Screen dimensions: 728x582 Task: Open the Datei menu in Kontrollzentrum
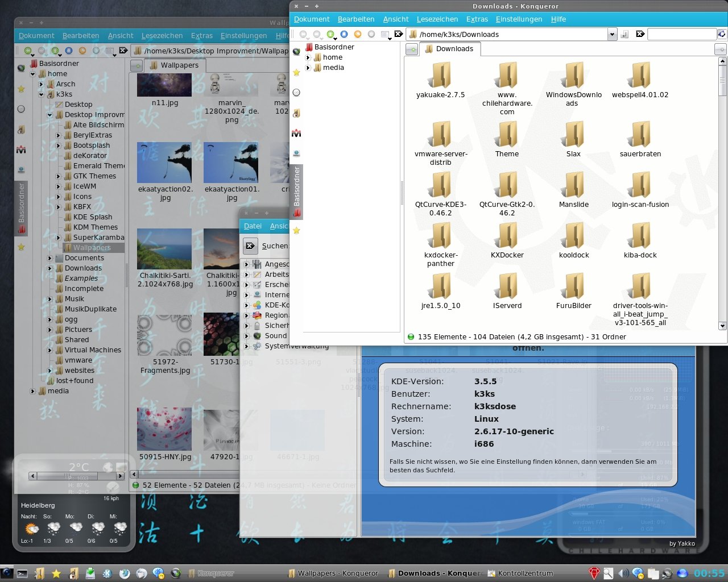pyautogui.click(x=253, y=226)
